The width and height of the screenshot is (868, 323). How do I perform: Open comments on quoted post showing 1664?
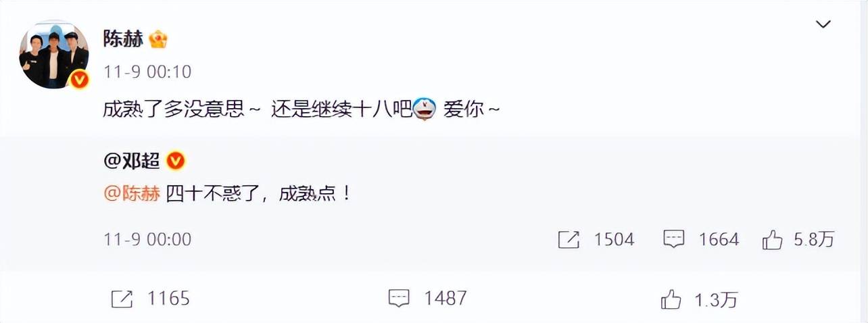tap(701, 239)
